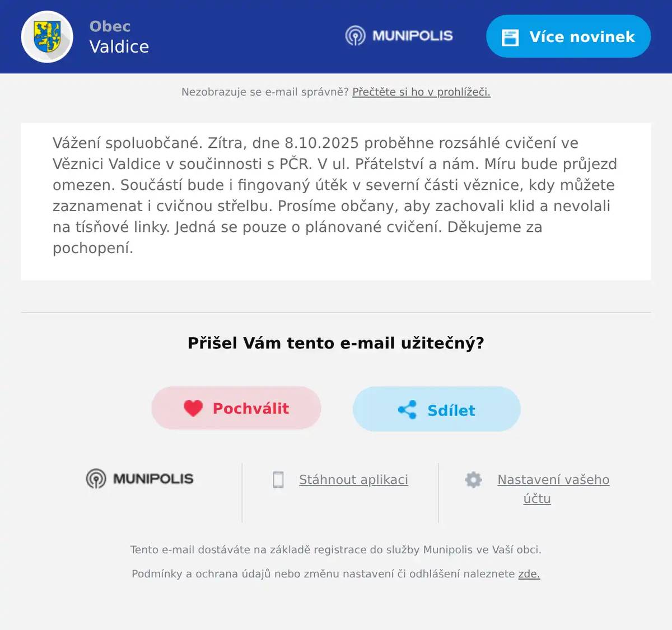This screenshot has height=630, width=672.
Task: Click the MUNIPOLIS wordmark in the header
Action: (413, 36)
